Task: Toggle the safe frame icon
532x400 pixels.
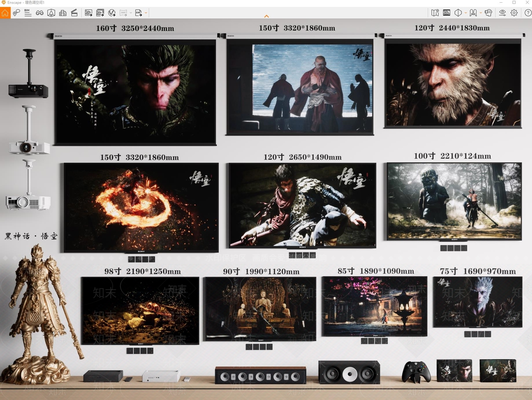Action: click(447, 13)
